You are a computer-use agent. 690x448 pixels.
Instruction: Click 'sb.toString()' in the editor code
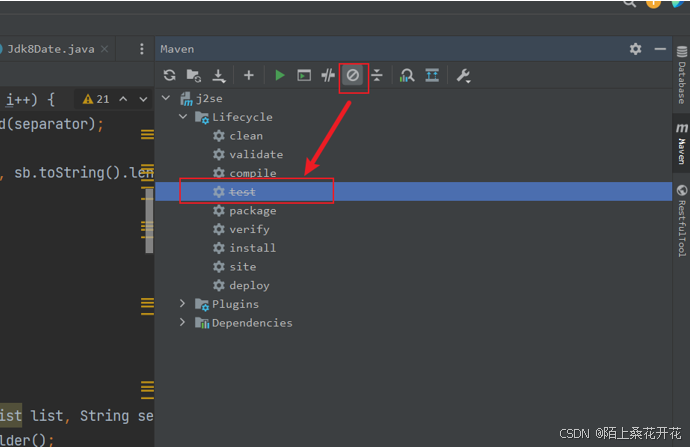[x=67, y=173]
